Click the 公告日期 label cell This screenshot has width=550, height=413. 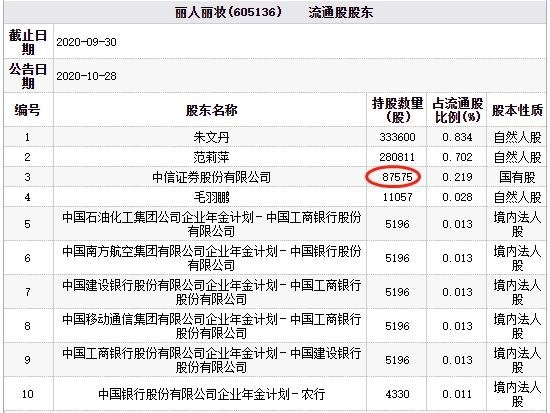[x=27, y=76]
